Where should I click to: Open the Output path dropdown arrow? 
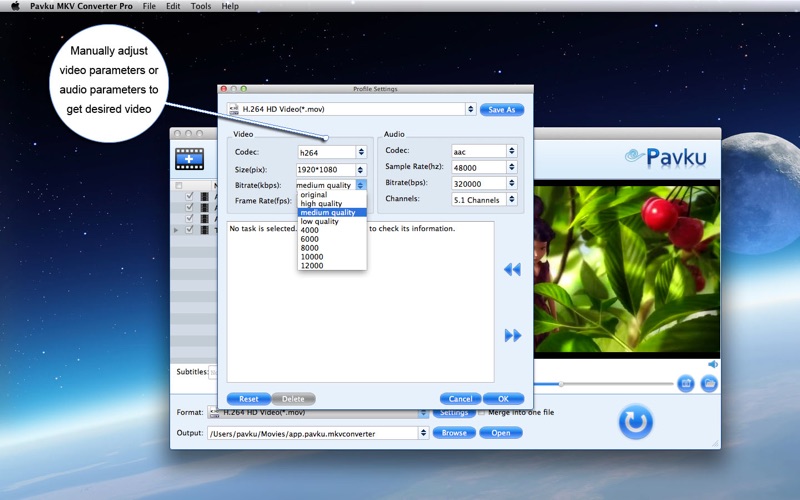pos(423,433)
